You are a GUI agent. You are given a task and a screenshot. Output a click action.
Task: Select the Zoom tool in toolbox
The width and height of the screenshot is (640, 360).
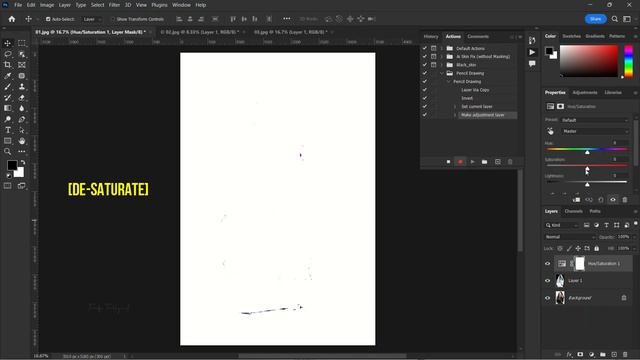point(8,151)
